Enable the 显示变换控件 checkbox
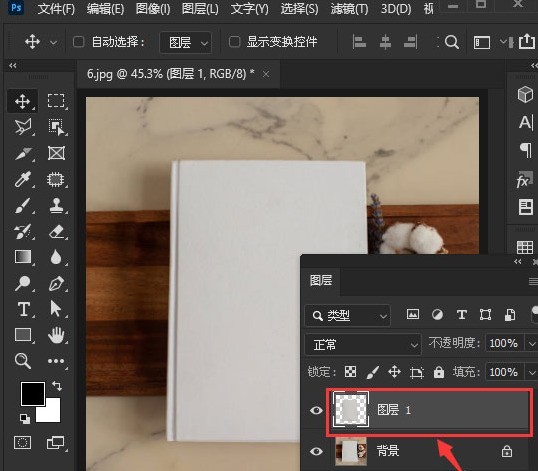Image resolution: width=538 pixels, height=471 pixels. [x=234, y=42]
